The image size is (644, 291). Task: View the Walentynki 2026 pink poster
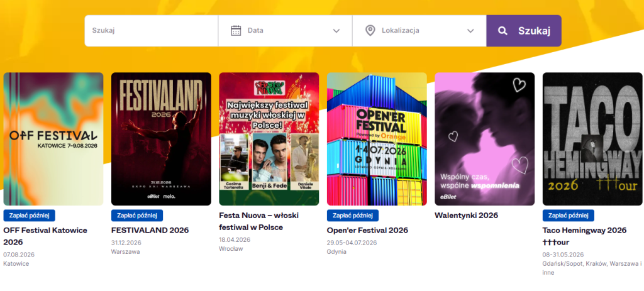(x=484, y=139)
